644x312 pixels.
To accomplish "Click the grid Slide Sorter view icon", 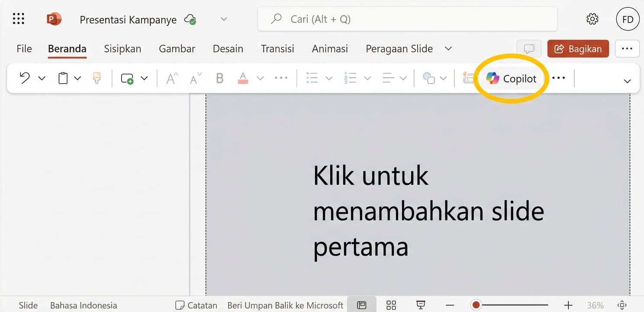I will click(391, 305).
